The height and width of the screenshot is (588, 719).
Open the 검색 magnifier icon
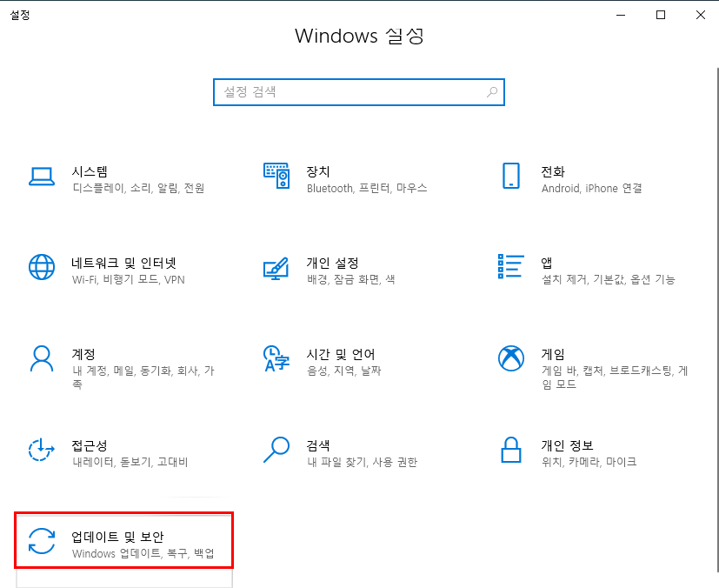pyautogui.click(x=276, y=450)
